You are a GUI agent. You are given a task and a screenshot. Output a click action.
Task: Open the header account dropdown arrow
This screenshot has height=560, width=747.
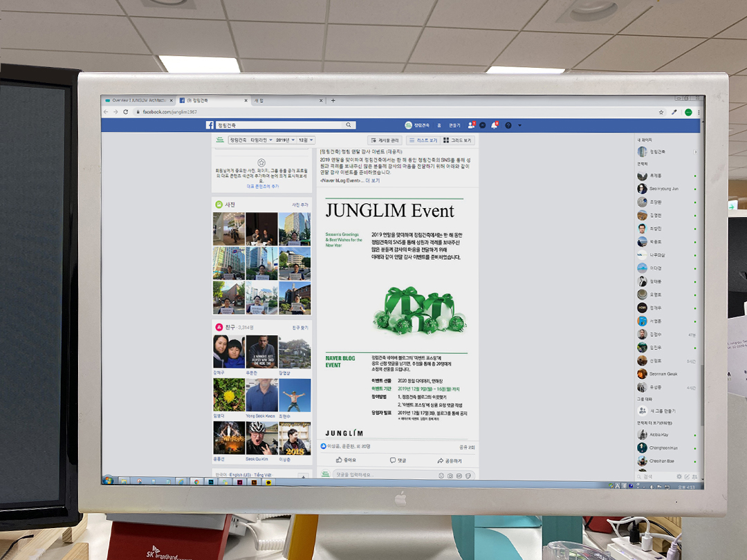point(519,126)
